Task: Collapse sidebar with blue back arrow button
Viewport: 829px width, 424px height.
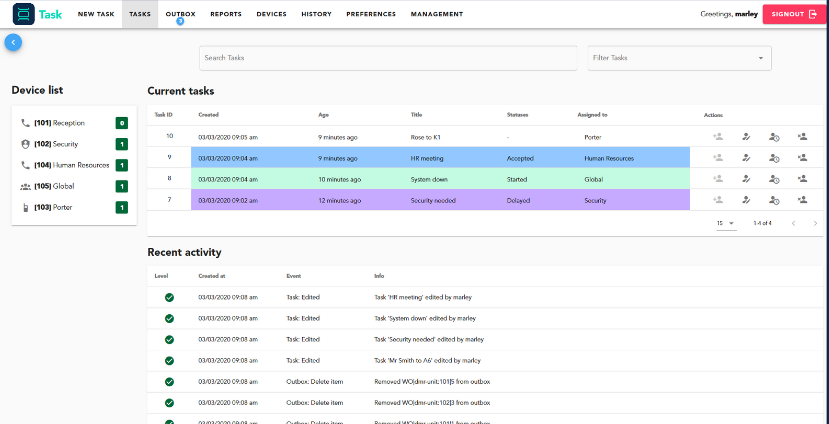Action: click(13, 42)
